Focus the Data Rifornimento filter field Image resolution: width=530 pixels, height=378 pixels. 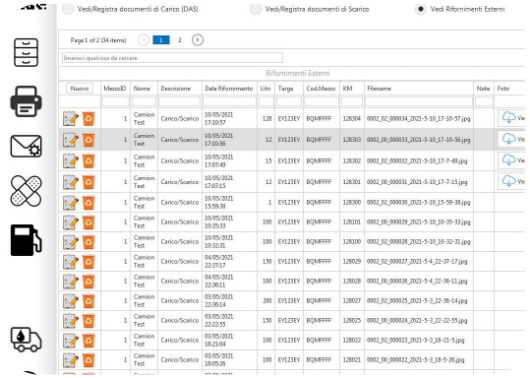click(x=230, y=101)
